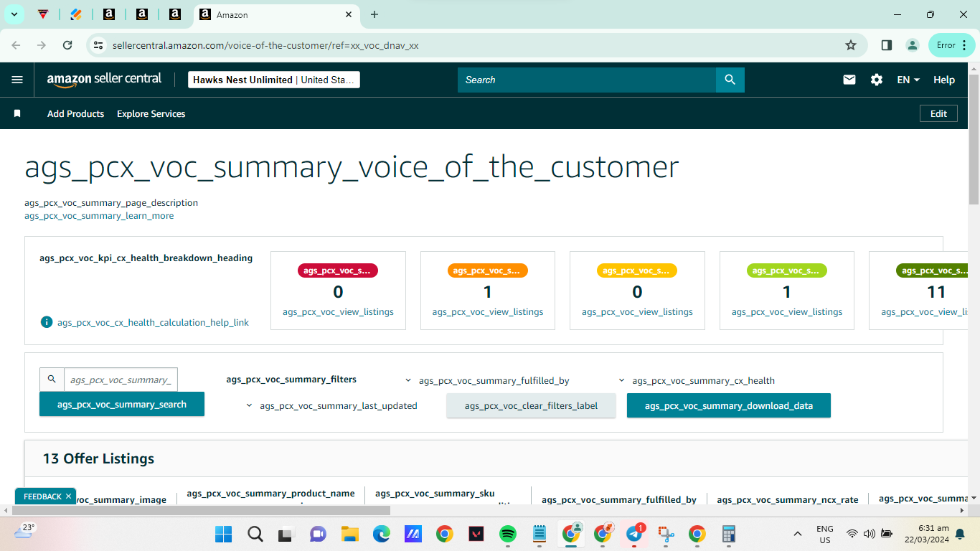980x551 pixels.
Task: Open Spotify from the taskbar
Action: coord(507,534)
